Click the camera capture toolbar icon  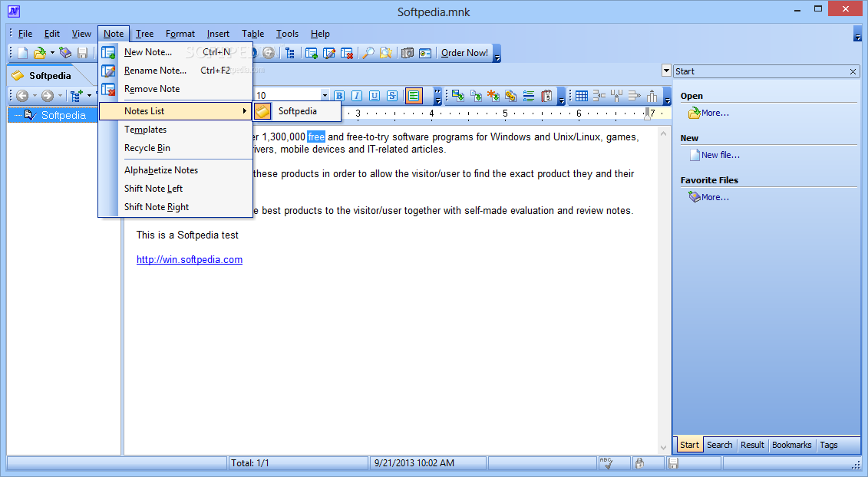[x=408, y=53]
